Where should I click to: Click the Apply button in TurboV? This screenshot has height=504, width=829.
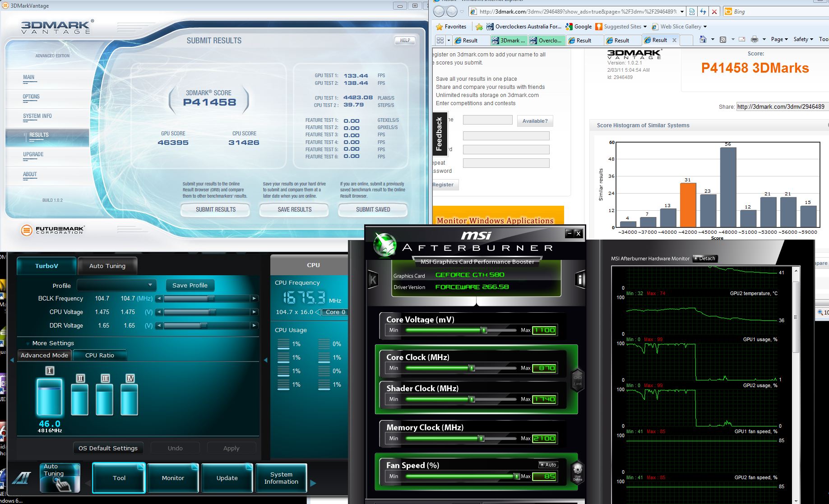(232, 448)
